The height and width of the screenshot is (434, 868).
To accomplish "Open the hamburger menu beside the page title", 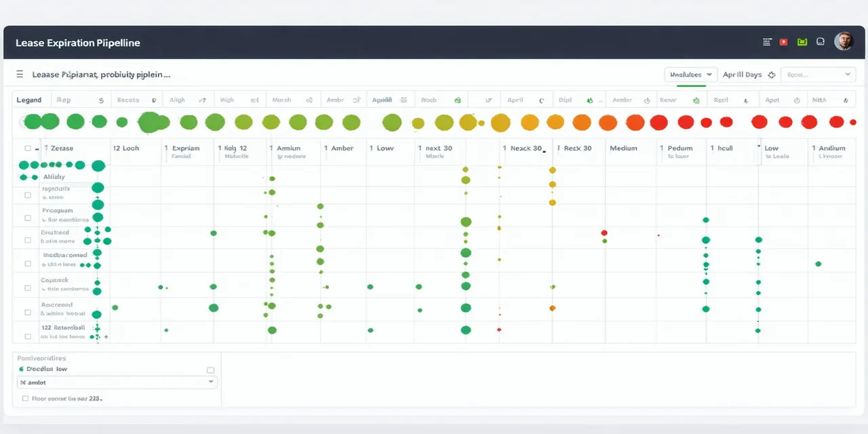I will 20,75.
